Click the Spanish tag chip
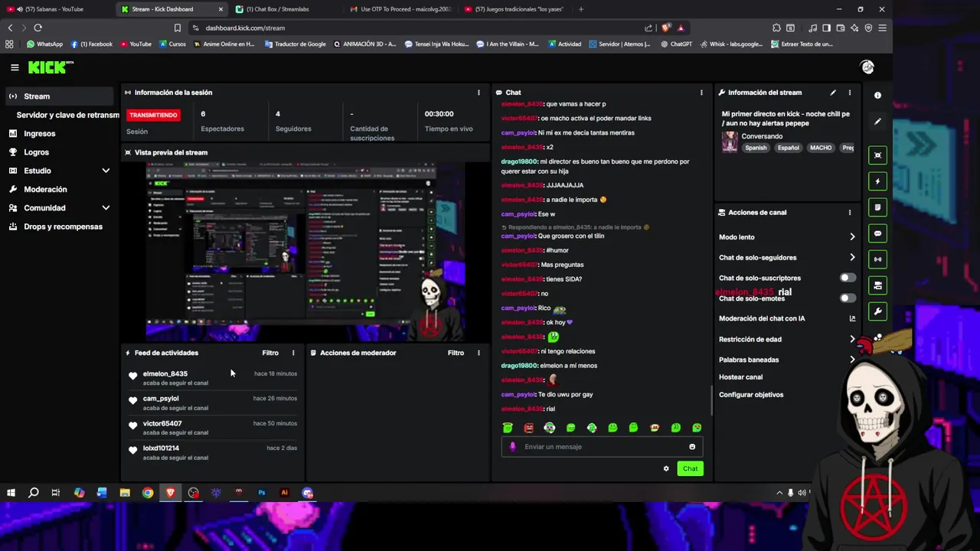Viewport: 980px width, 551px height. (756, 148)
